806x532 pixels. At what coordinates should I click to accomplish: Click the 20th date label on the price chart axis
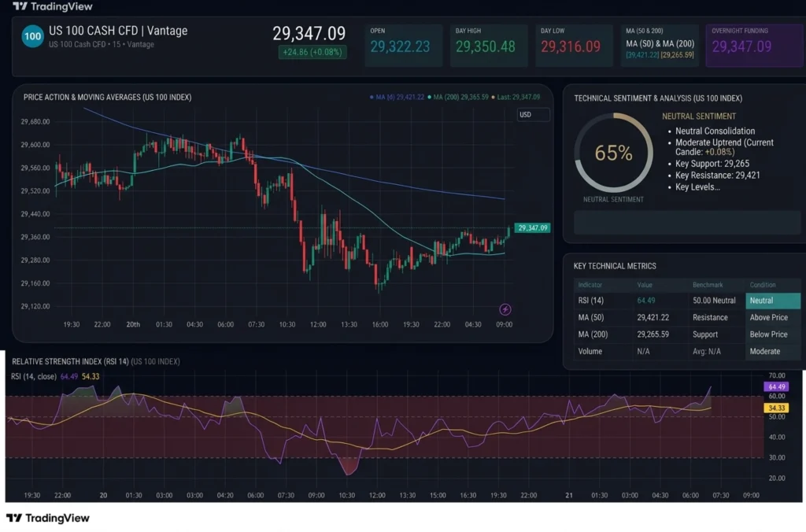coord(133,324)
